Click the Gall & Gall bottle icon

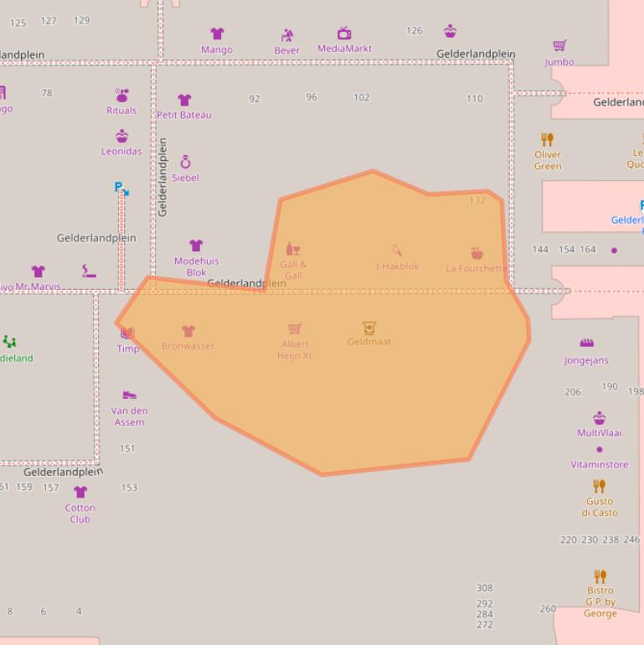point(292,249)
